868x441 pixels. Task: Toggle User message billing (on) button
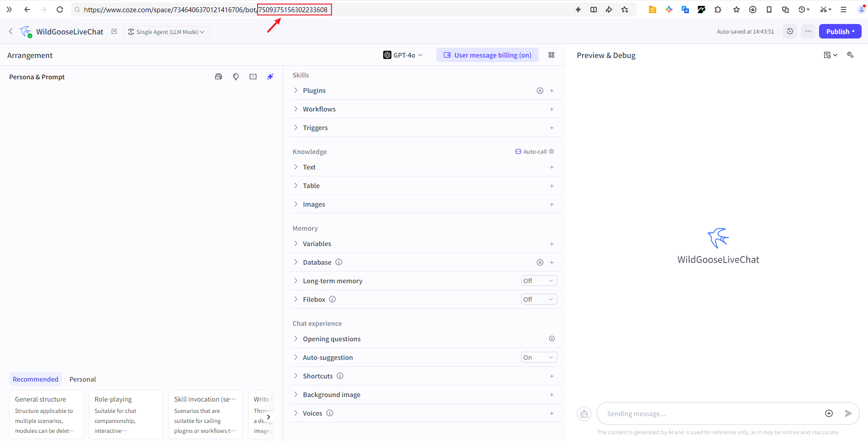(x=488, y=55)
